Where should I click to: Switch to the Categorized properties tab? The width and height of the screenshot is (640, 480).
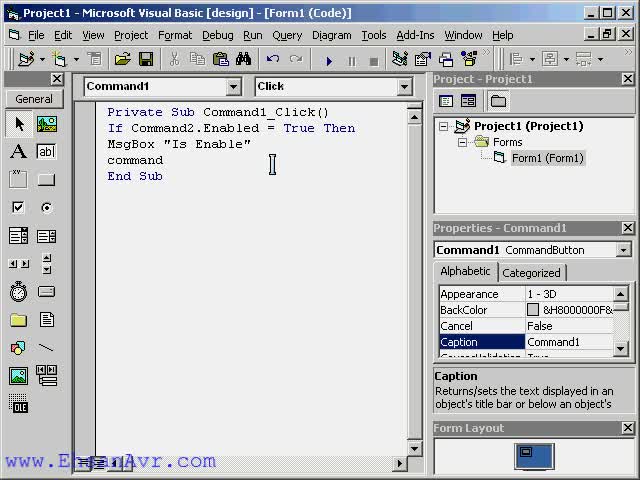click(x=531, y=273)
